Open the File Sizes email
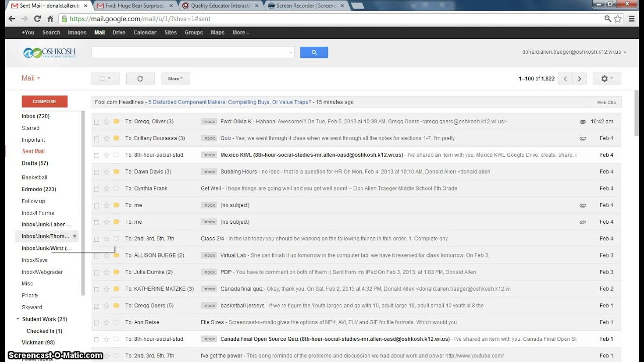Image resolution: width=644 pixels, height=362 pixels. (x=356, y=322)
